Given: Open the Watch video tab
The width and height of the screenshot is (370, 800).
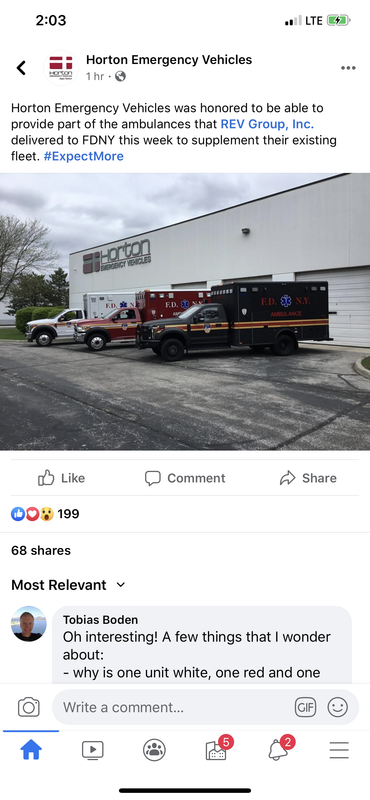Looking at the screenshot, I should (x=92, y=750).
